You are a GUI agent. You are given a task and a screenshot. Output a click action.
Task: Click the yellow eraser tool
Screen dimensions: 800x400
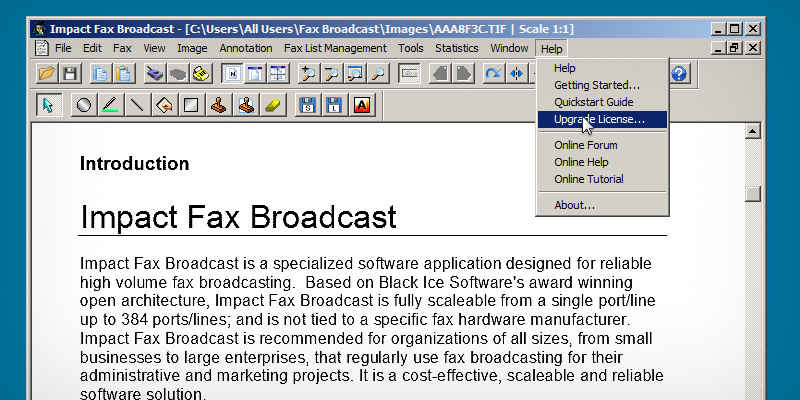click(270, 105)
